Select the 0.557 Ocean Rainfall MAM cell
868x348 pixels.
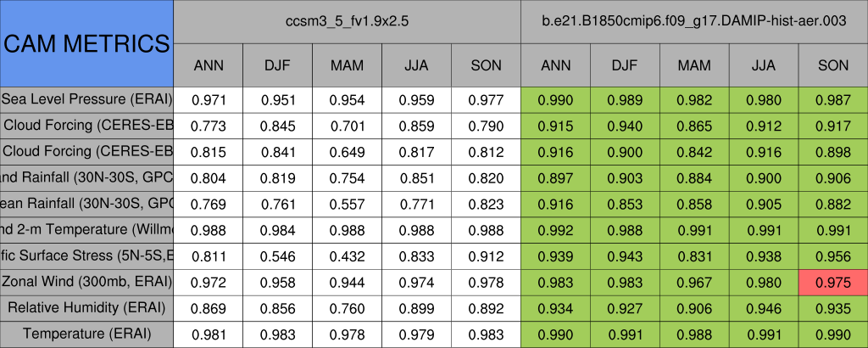pos(347,204)
